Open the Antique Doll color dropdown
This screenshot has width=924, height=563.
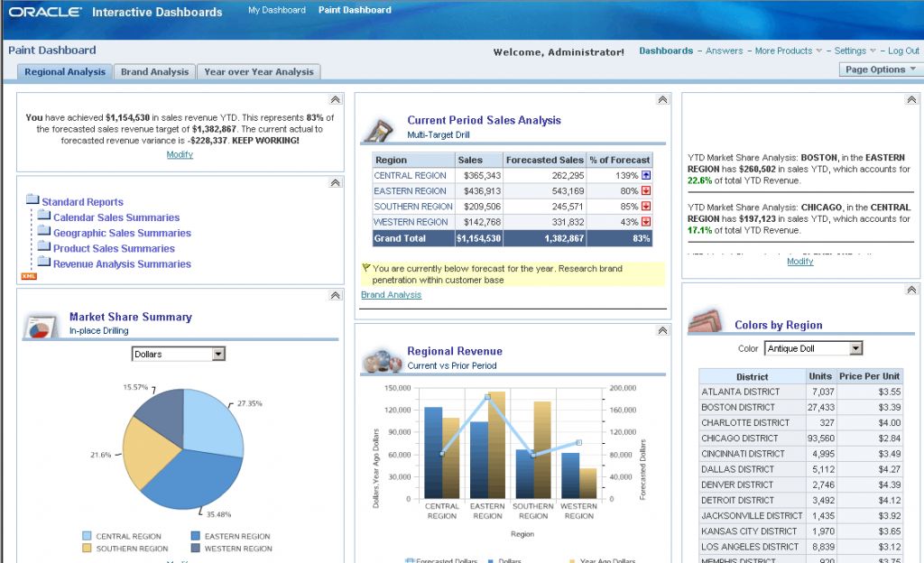click(855, 348)
